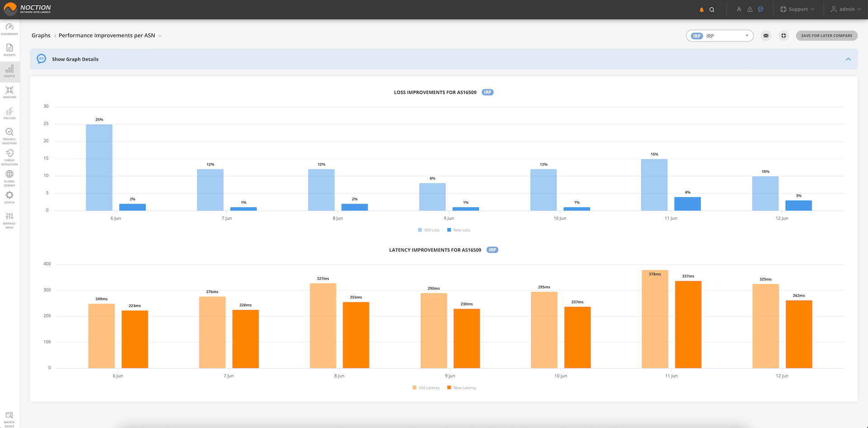Click the IRP badge beside the loss chart title
Screen dimensions: 868x428
tap(487, 92)
